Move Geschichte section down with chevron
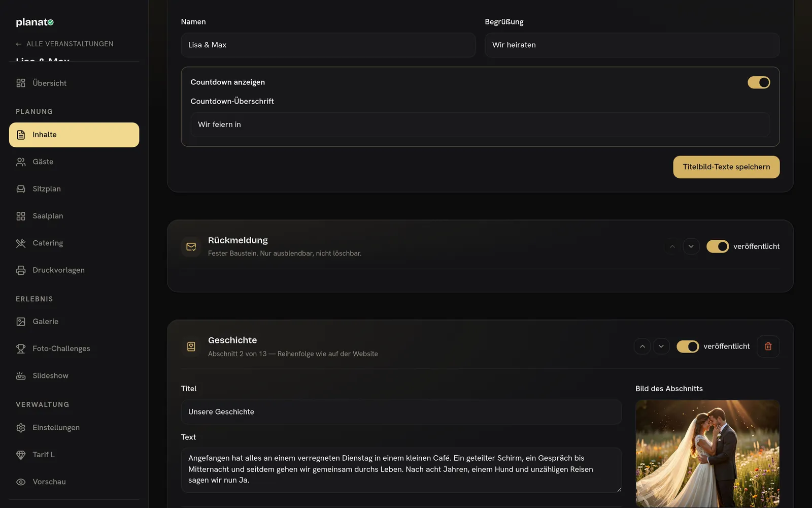 (661, 346)
